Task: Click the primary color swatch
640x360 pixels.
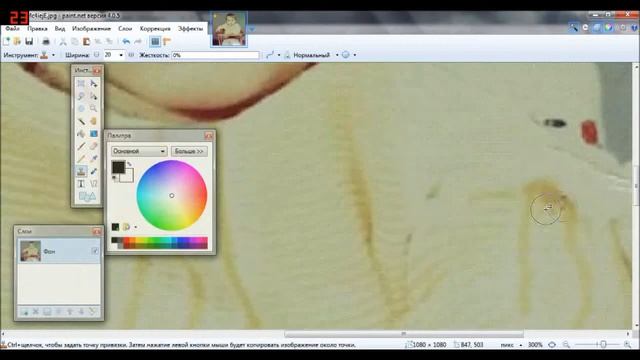Action: click(118, 167)
